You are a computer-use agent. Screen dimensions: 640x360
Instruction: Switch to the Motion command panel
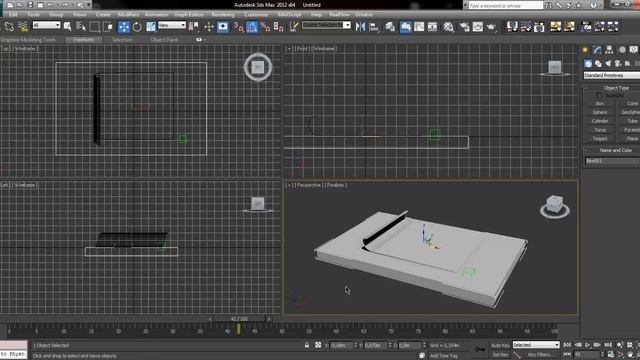tap(622, 50)
